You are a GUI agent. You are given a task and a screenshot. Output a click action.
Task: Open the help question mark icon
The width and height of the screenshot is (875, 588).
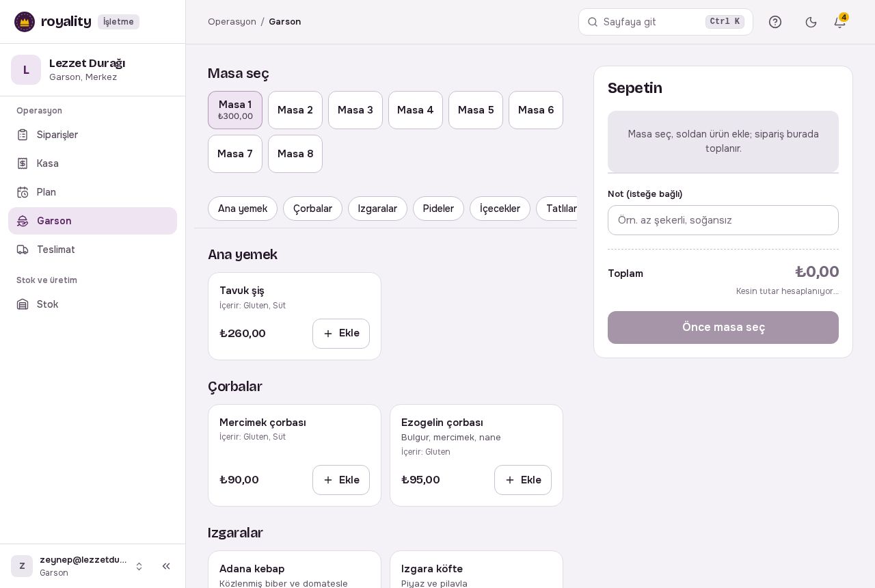pos(775,22)
